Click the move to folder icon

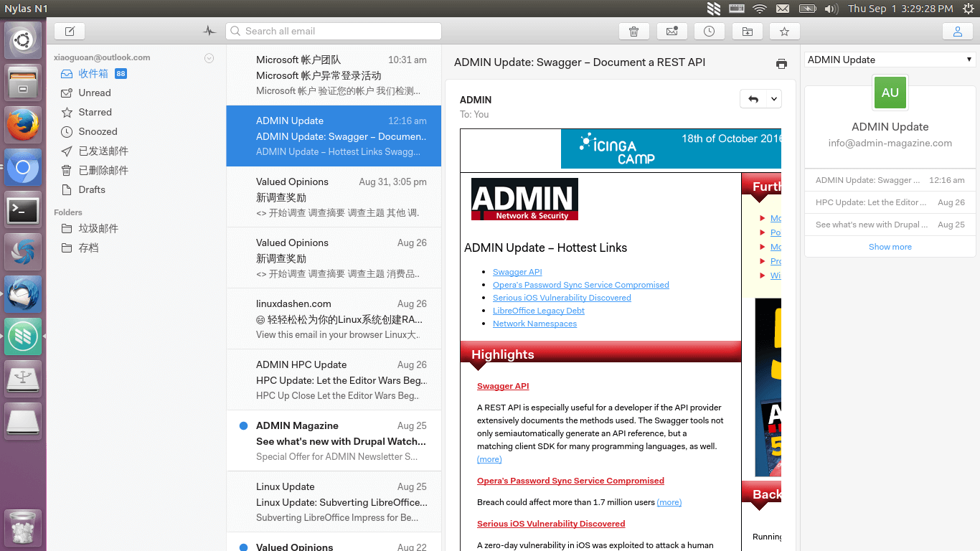click(747, 32)
